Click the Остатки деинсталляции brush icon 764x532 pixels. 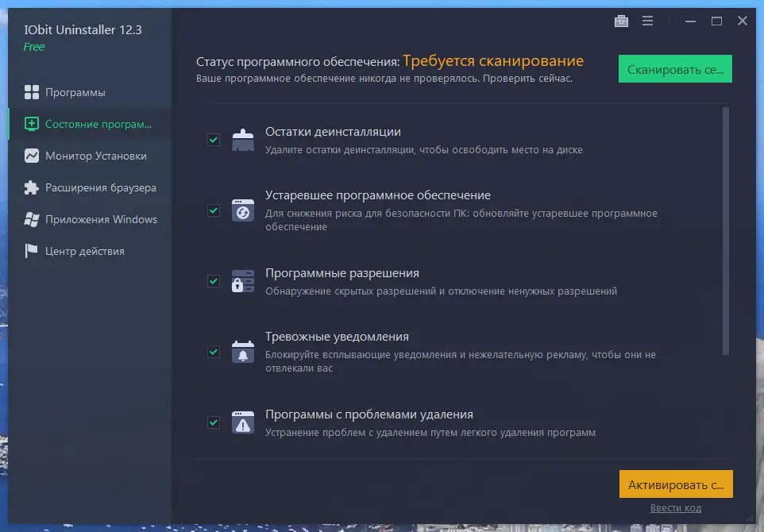point(242,138)
